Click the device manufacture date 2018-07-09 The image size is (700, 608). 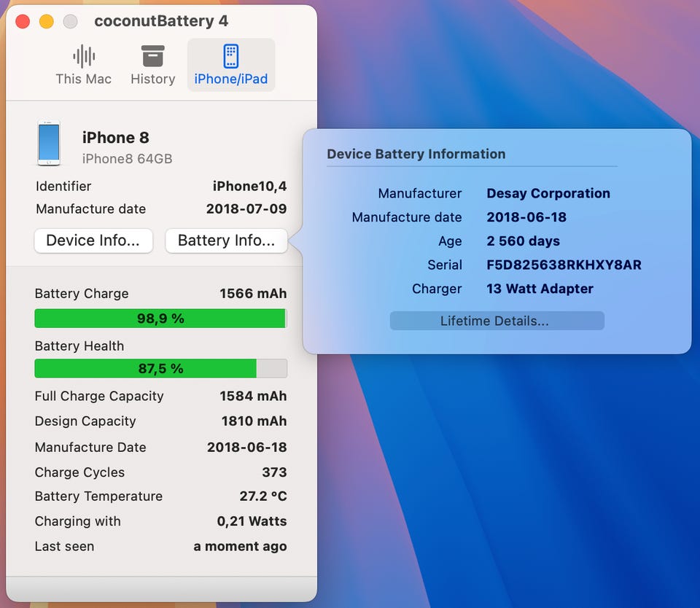tap(246, 209)
